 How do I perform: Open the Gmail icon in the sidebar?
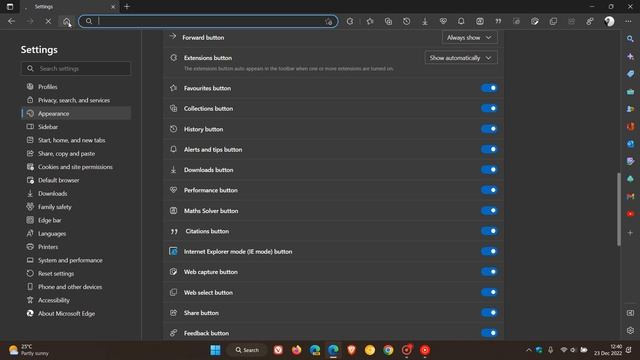coord(630,196)
